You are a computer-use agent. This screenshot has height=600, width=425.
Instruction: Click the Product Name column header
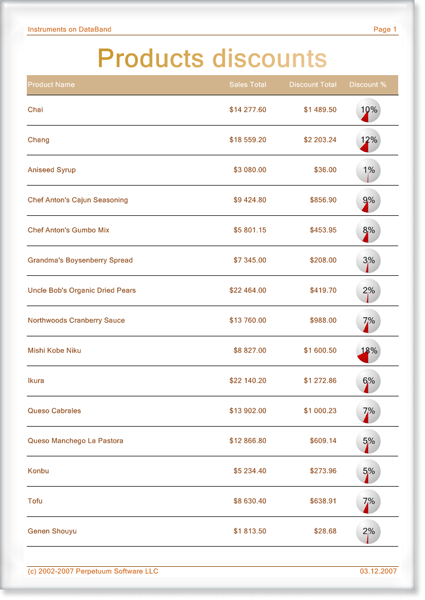51,85
